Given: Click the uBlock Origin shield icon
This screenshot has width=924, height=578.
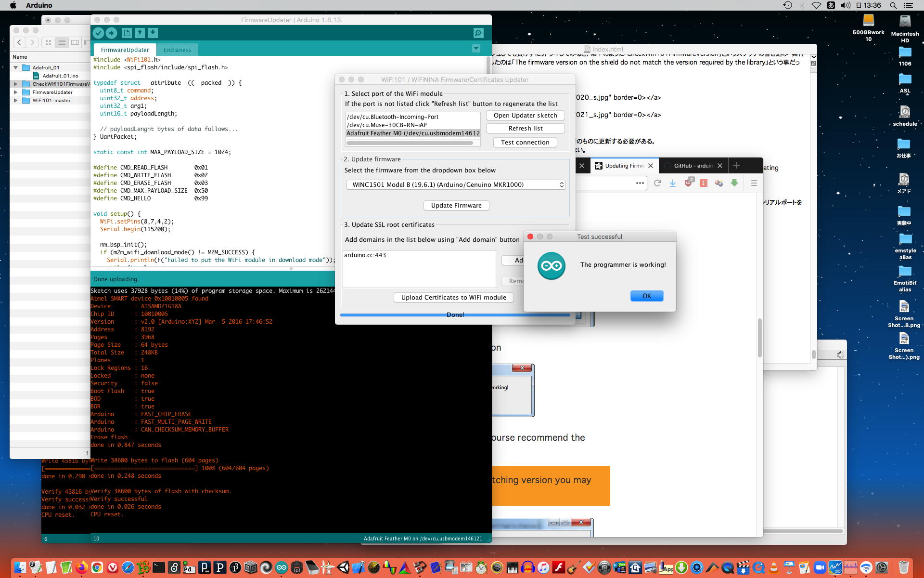Looking at the screenshot, I should 688,183.
